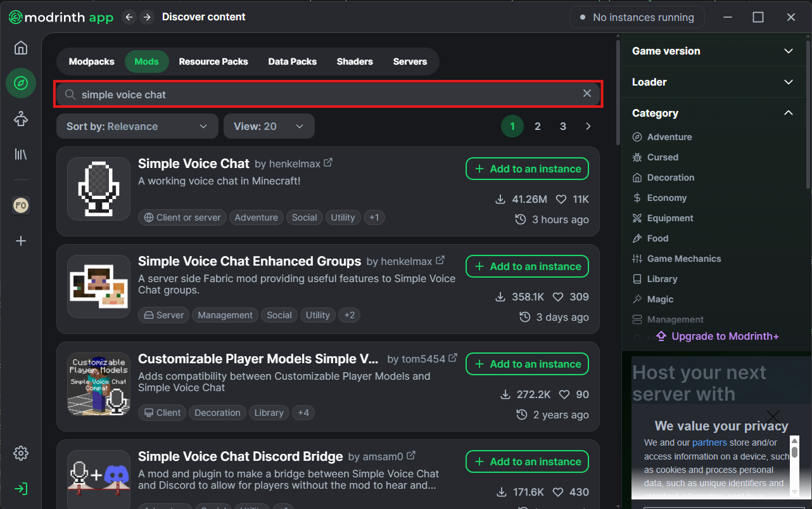Toggle the Adventure category filter

pos(668,136)
